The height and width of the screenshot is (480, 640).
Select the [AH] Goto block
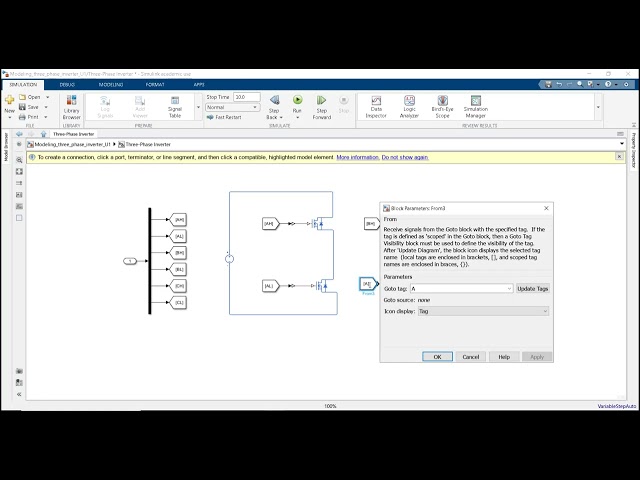point(178,220)
